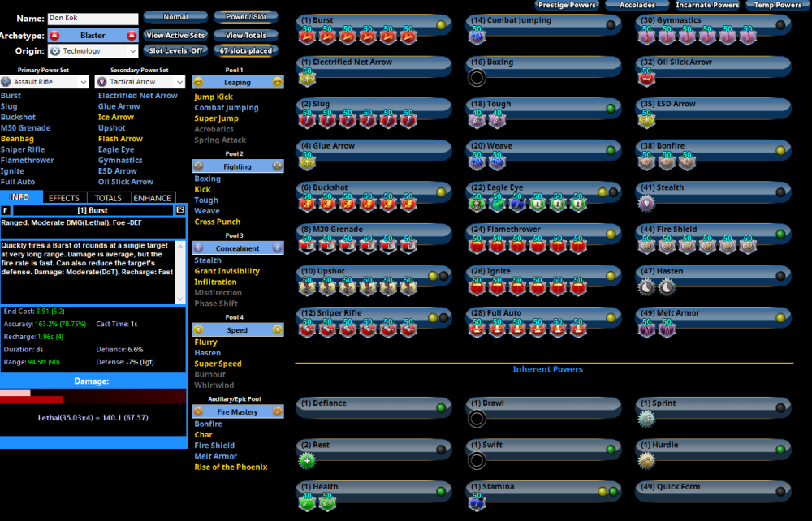Open the Origin dropdown showing Technology
The height and width of the screenshot is (521, 812).
coord(93,51)
